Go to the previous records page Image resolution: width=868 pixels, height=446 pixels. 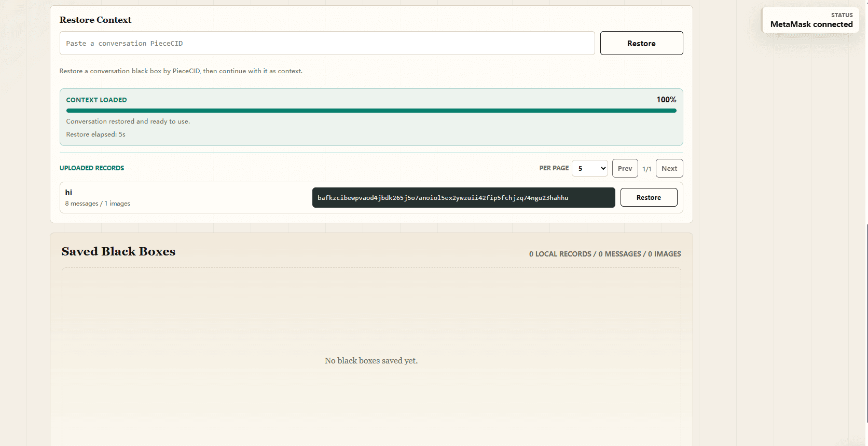[625, 168]
